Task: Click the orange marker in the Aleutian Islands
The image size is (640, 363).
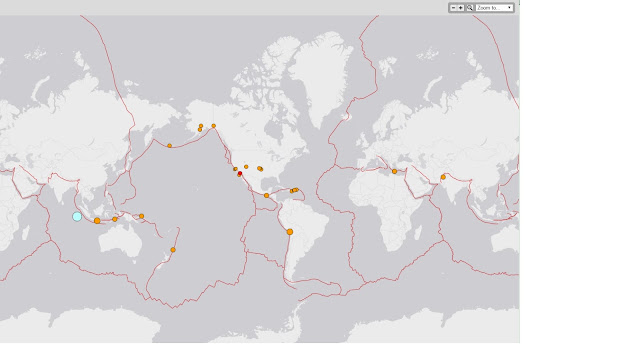Action: pyautogui.click(x=169, y=146)
